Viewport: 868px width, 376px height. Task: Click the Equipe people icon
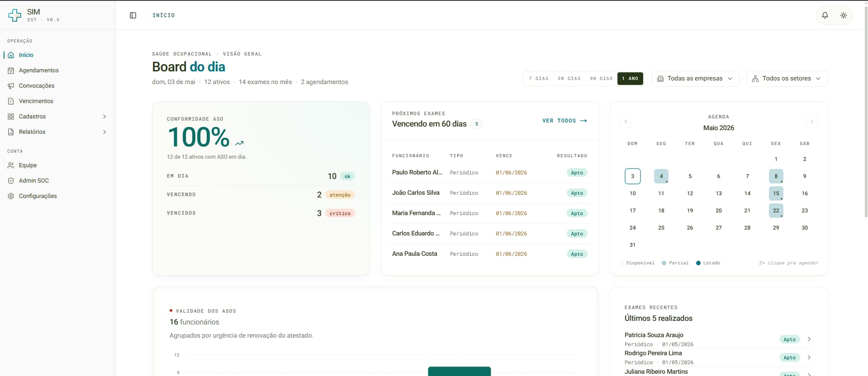coord(11,165)
